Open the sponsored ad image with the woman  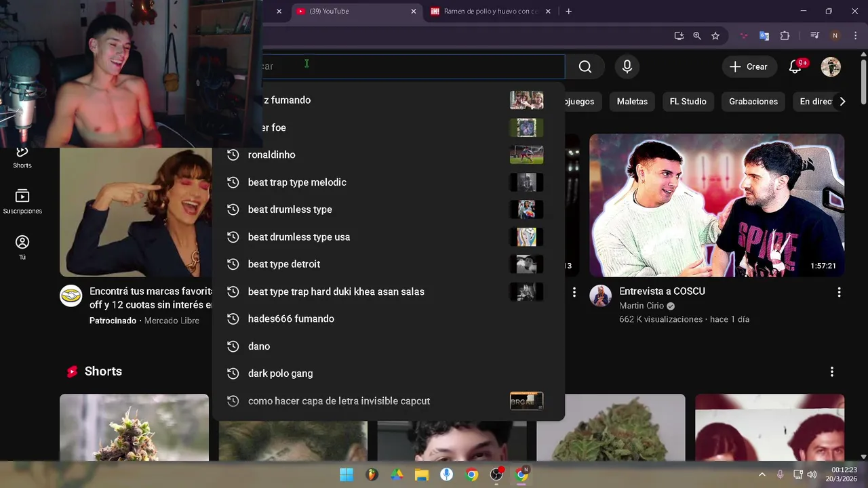coord(136,212)
